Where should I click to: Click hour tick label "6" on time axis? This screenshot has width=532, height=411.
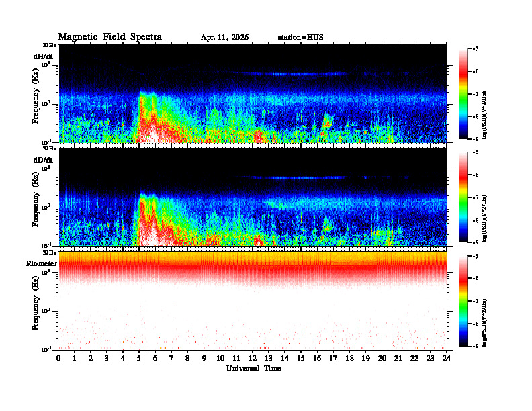155,358
